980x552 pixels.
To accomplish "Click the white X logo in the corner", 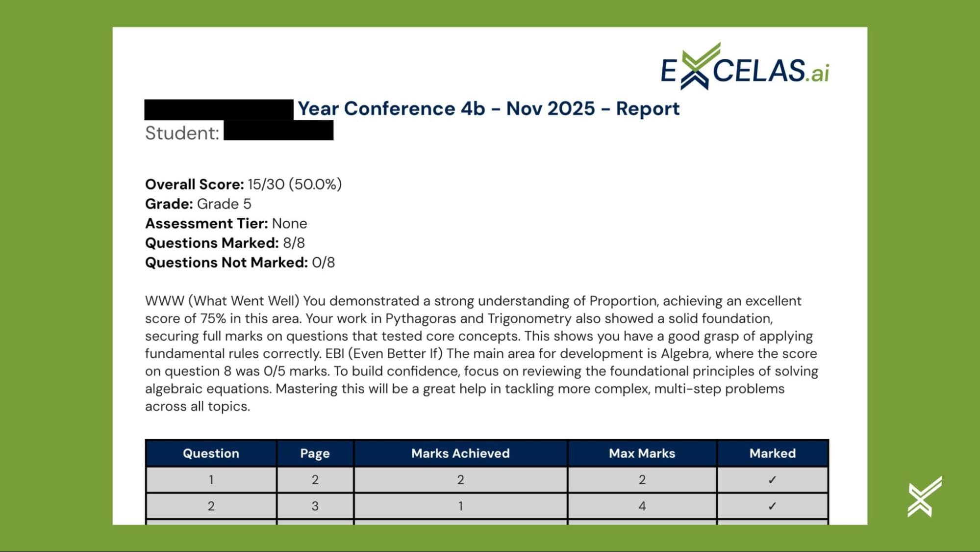I will point(925,497).
